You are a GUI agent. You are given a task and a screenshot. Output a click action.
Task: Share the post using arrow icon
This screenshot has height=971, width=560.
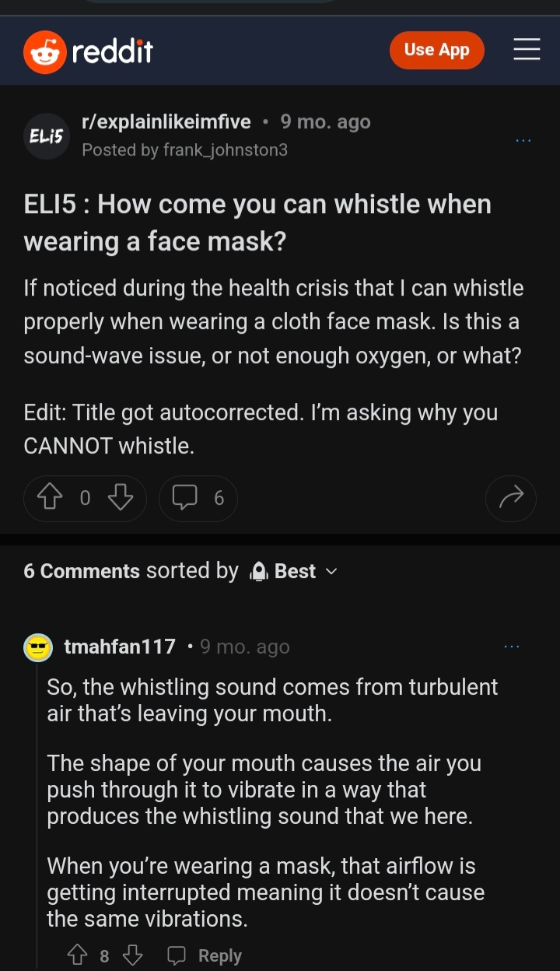[x=511, y=498]
